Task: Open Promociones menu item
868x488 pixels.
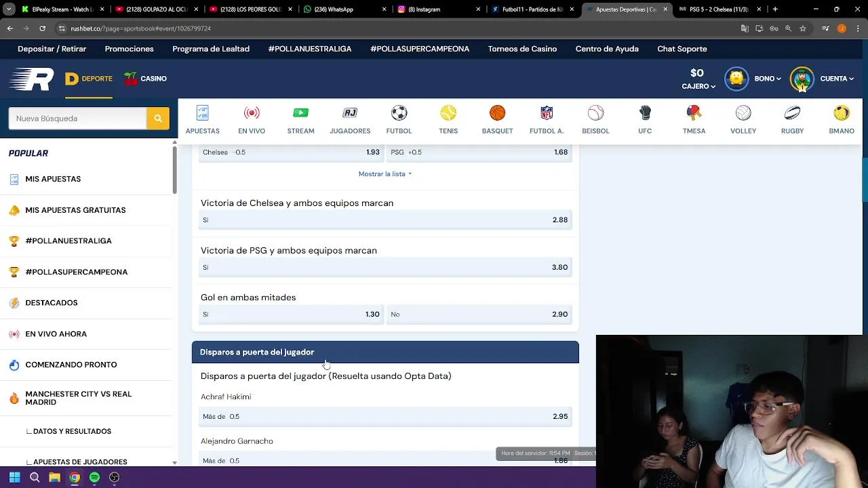Action: (x=129, y=49)
